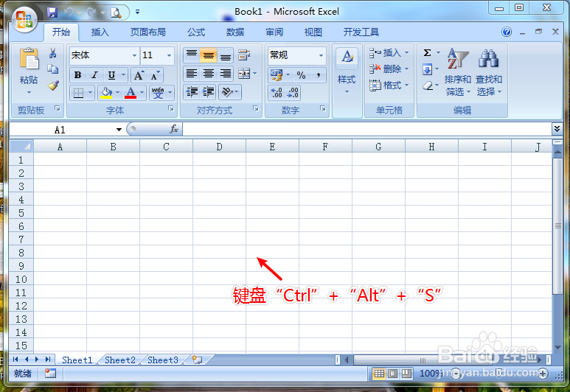The width and height of the screenshot is (570, 392).
Task: Expand the formula bar chevron
Action: 557,129
